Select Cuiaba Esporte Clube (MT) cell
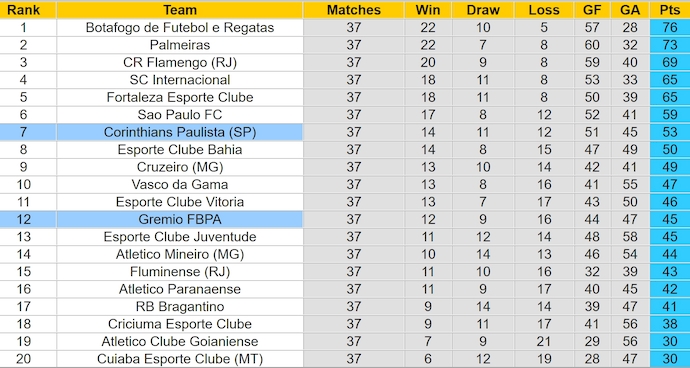The height and width of the screenshot is (368, 690). [x=180, y=359]
